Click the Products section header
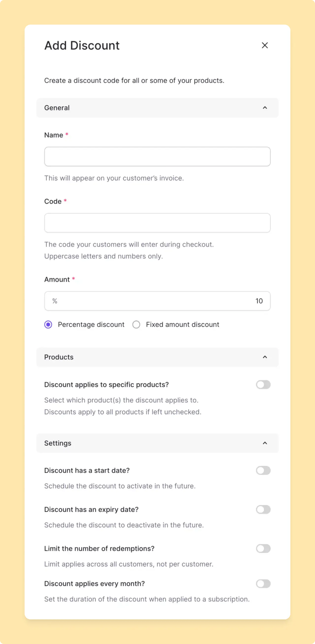 [x=59, y=357]
